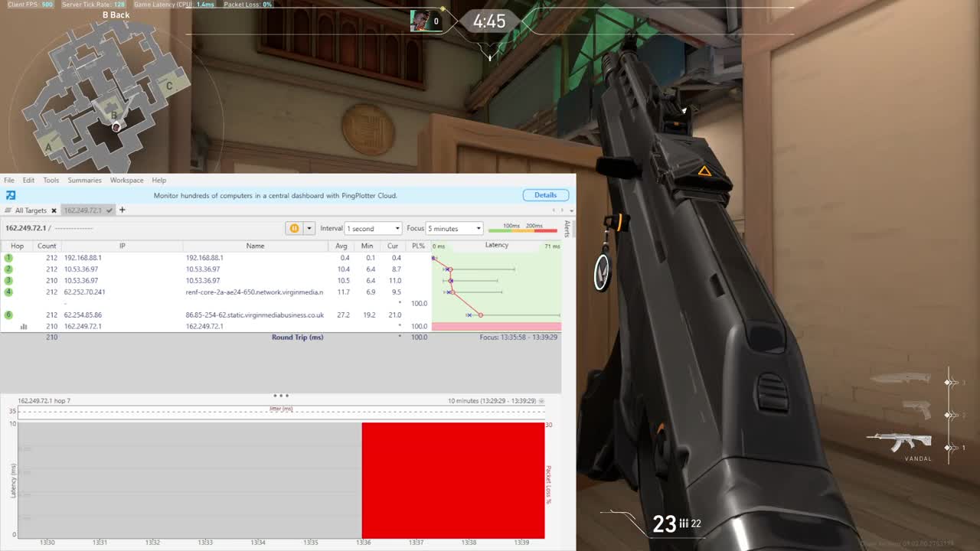Click the three-dot panel splitter handle
This screenshot has height=551, width=980.
click(281, 396)
